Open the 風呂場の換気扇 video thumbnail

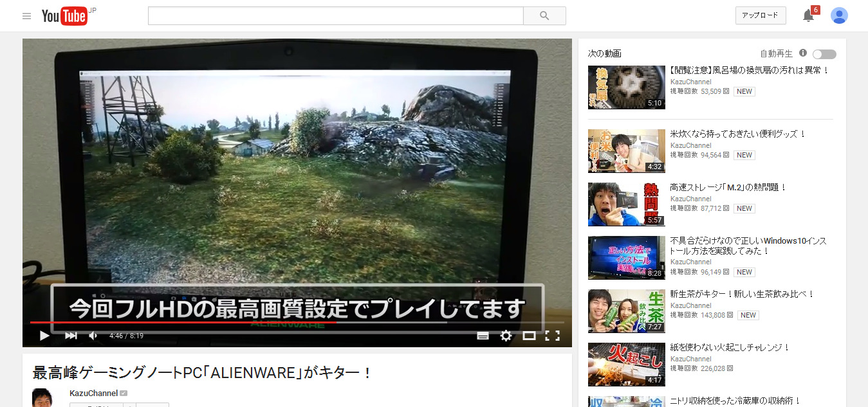click(627, 87)
